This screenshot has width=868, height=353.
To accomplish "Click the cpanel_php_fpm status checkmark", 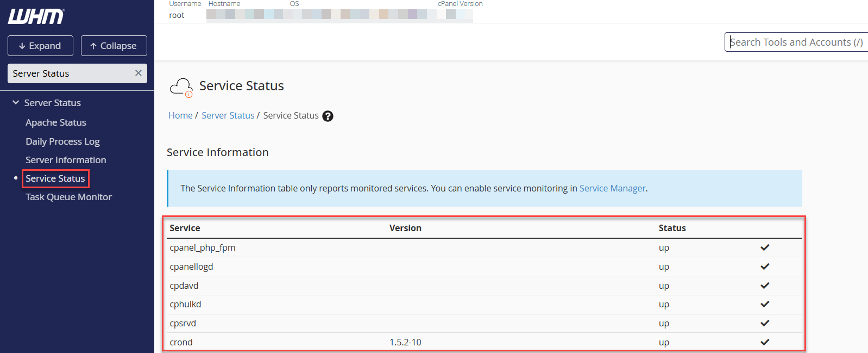I will (765, 247).
